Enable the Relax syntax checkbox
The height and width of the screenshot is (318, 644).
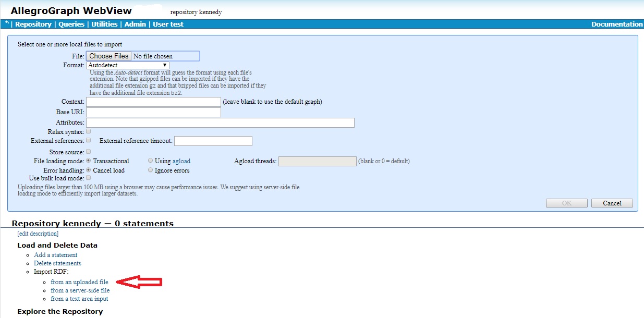click(x=88, y=131)
